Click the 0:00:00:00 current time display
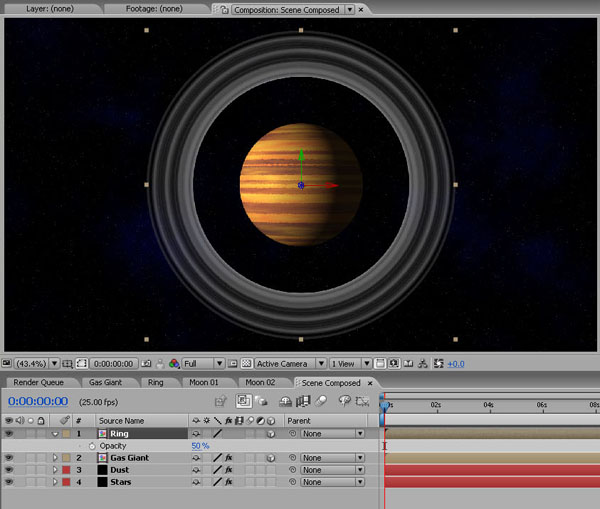The width and height of the screenshot is (600, 509). pyautogui.click(x=38, y=401)
